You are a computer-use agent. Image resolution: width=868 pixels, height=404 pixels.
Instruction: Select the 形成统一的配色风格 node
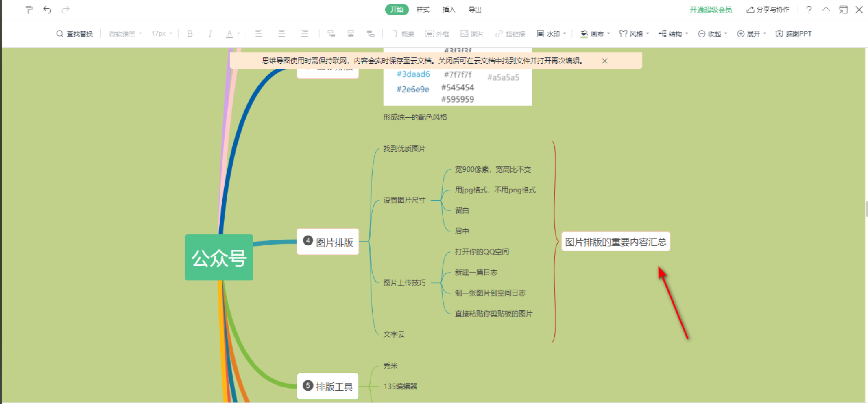[415, 117]
